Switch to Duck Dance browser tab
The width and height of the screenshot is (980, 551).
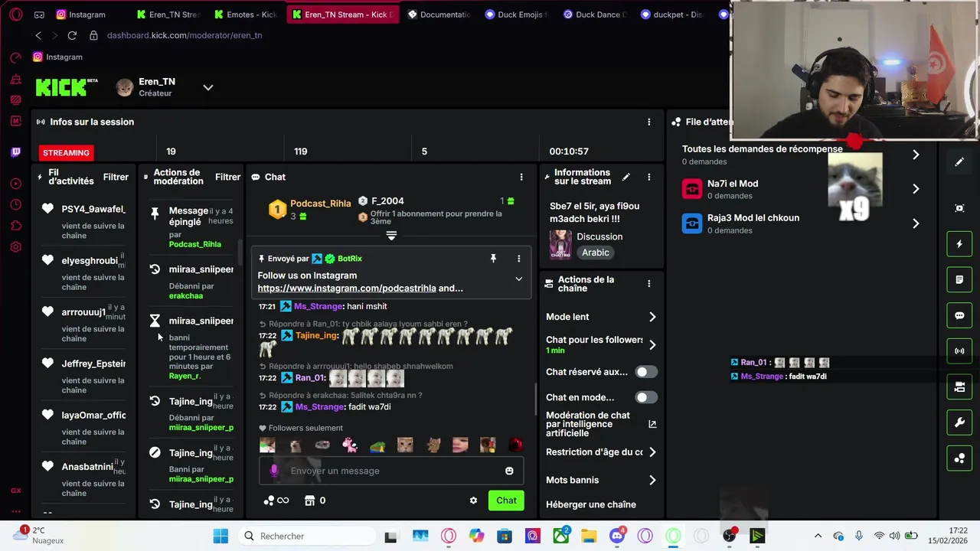(x=594, y=15)
